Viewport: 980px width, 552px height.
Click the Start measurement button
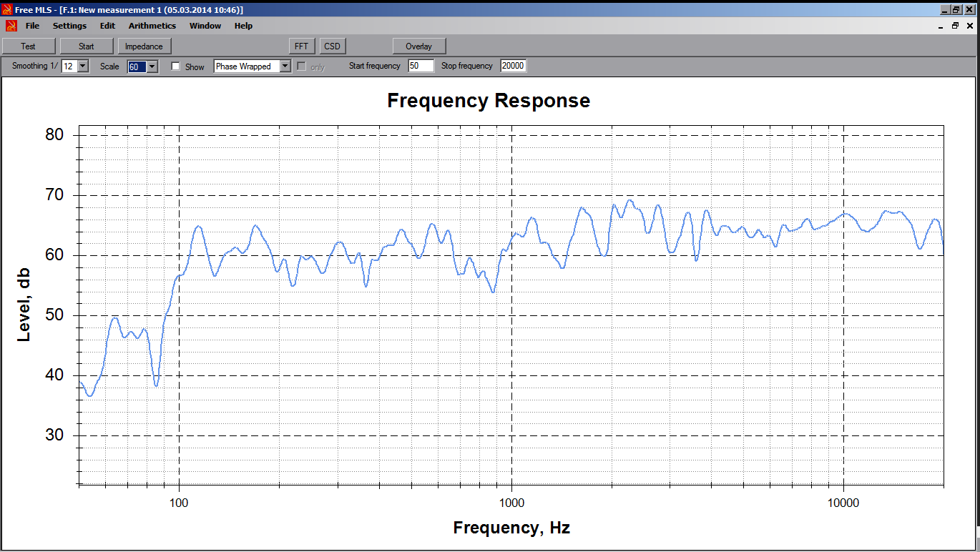click(87, 46)
